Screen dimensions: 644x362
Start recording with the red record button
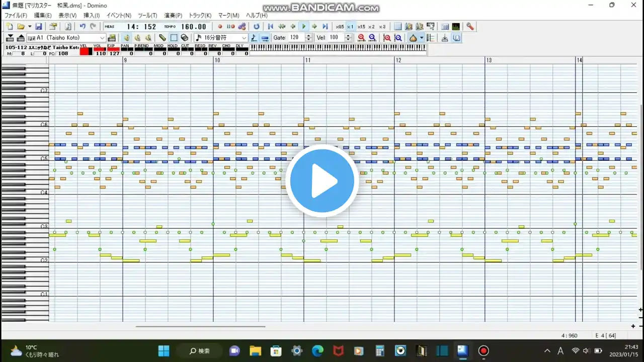click(x=220, y=27)
